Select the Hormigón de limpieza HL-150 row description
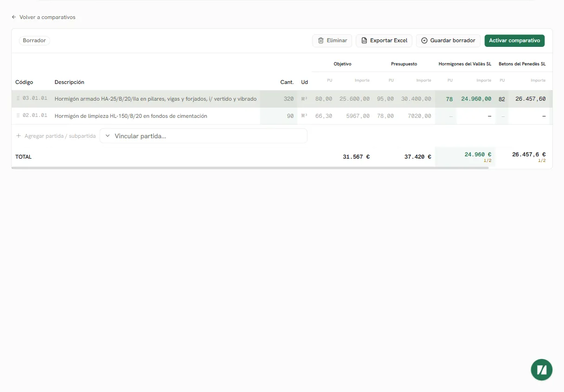The image size is (564, 392). [131, 116]
